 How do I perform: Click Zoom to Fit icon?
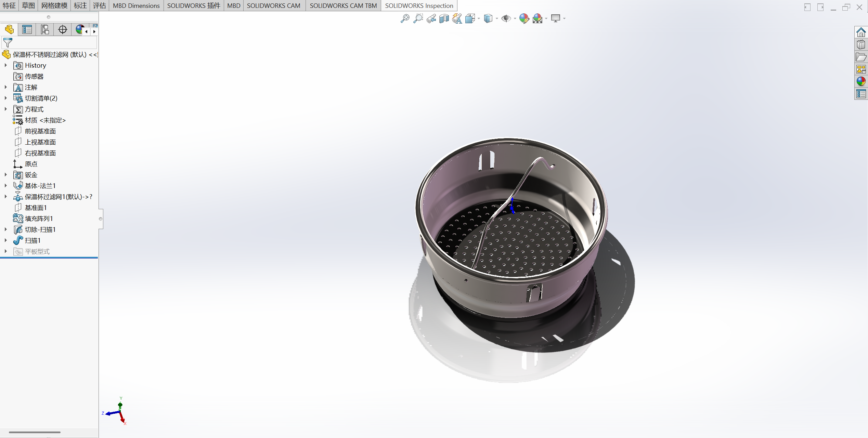coord(405,18)
